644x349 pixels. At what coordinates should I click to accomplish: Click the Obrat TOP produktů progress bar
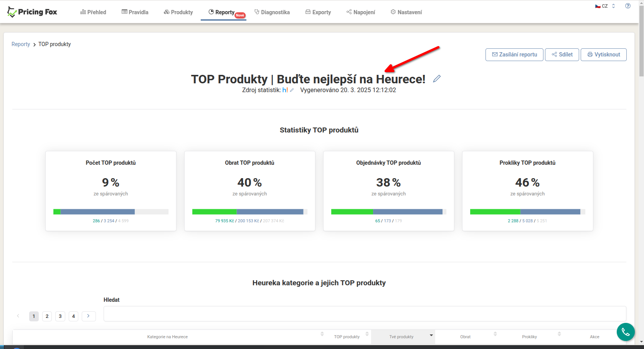click(250, 212)
